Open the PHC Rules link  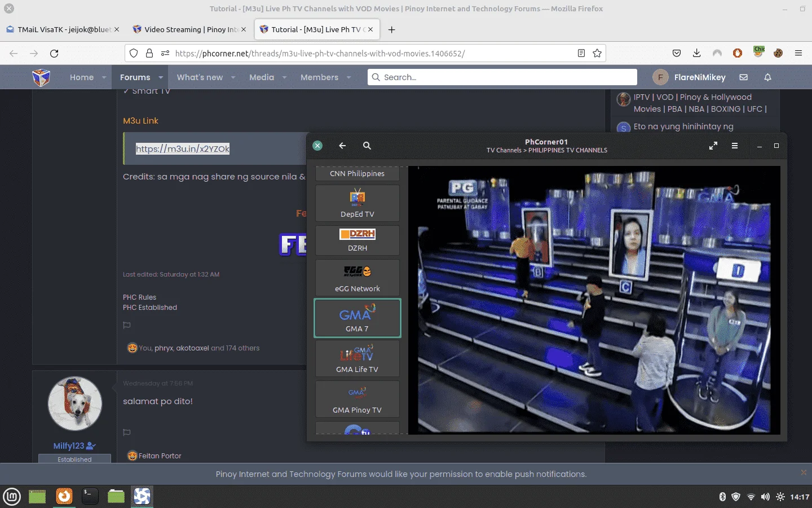140,297
